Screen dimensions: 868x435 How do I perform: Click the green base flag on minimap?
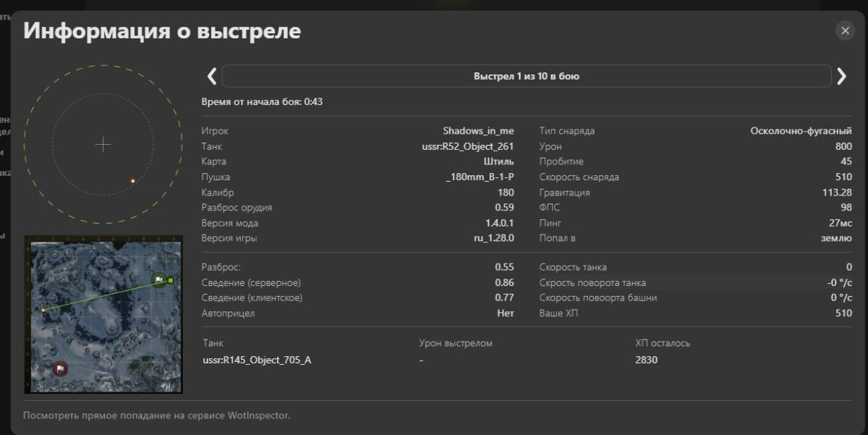158,280
